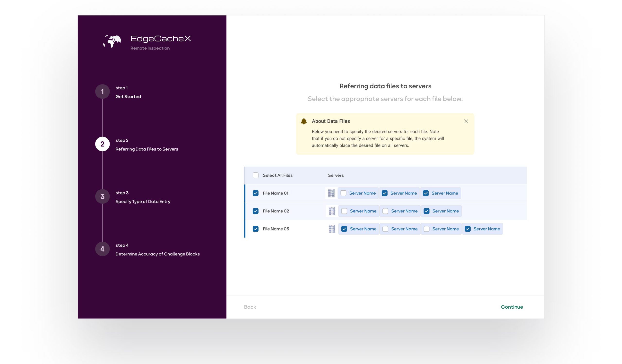
Task: Click the step 3 number circle
Action: tap(103, 196)
